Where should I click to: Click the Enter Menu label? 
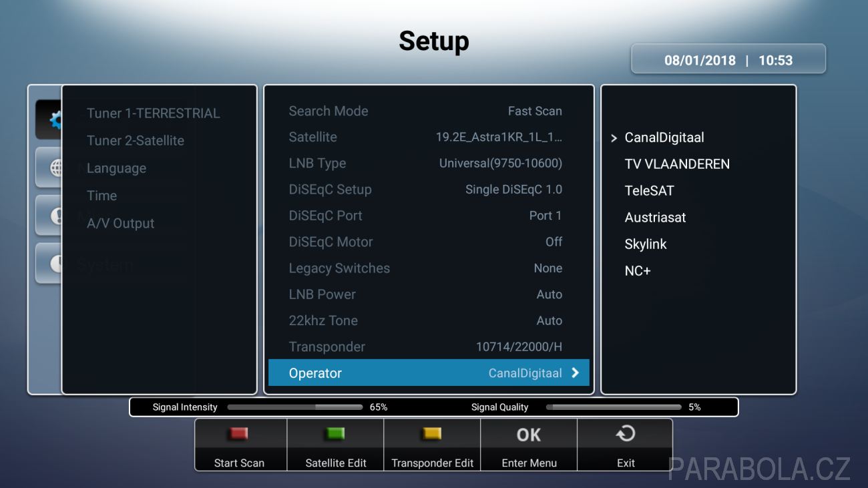pos(529,463)
